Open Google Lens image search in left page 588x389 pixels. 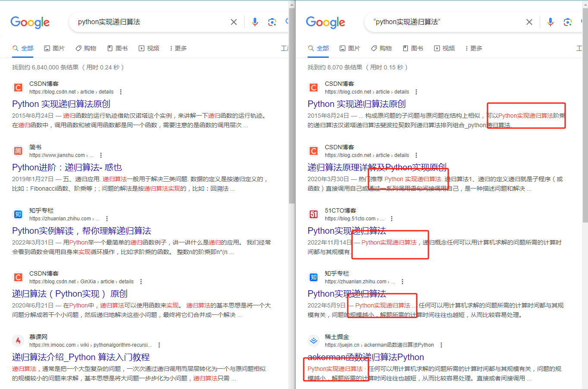point(272,22)
